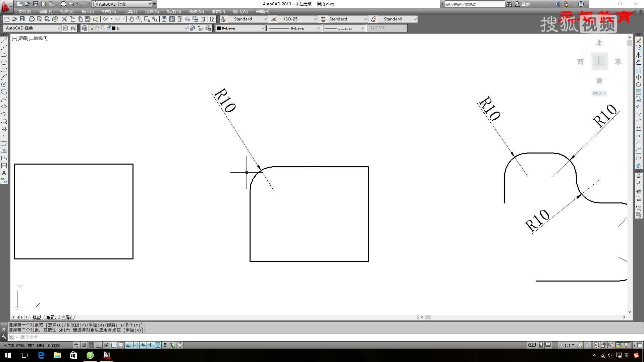Open the Layer Properties Manager

pos(84,28)
